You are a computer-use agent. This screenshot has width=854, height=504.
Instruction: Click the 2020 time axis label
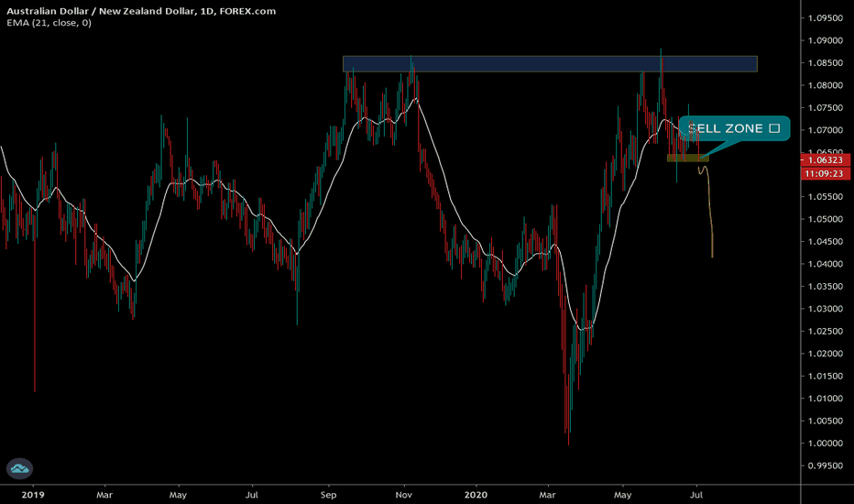click(x=476, y=495)
